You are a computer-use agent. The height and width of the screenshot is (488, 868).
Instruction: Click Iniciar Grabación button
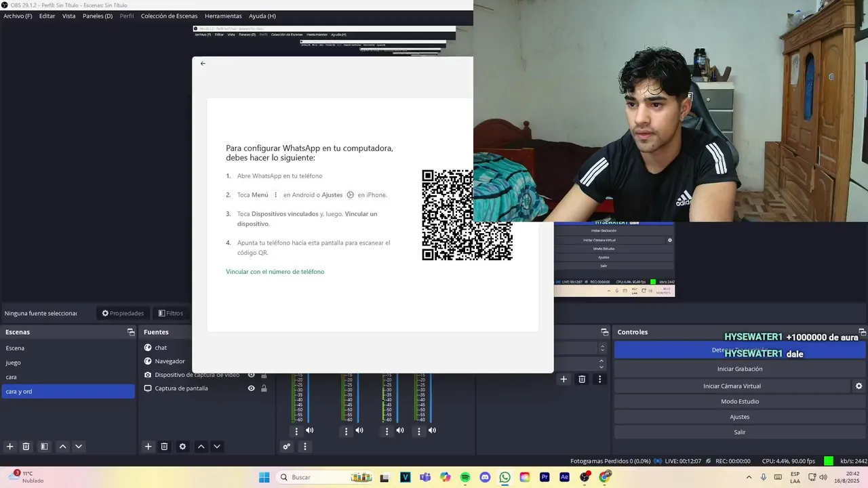pos(740,369)
